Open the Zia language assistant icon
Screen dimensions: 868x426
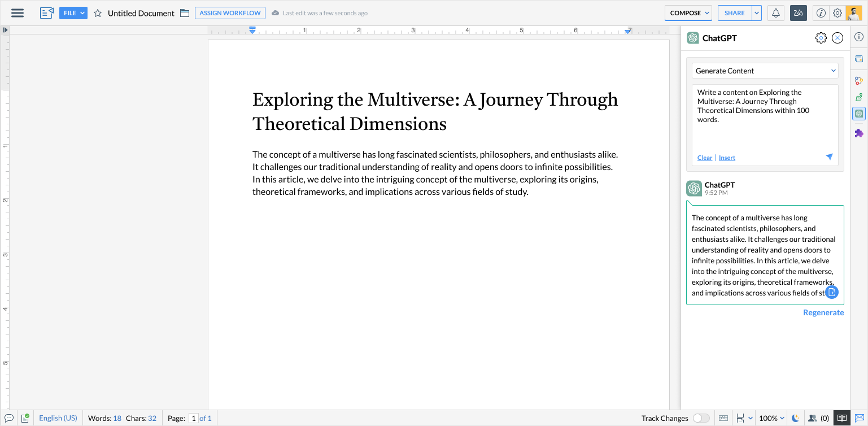[799, 13]
